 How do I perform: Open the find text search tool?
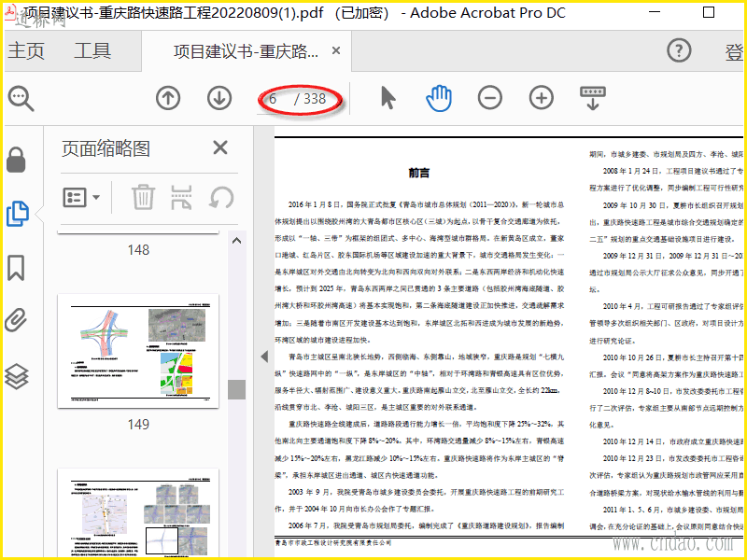[21, 99]
